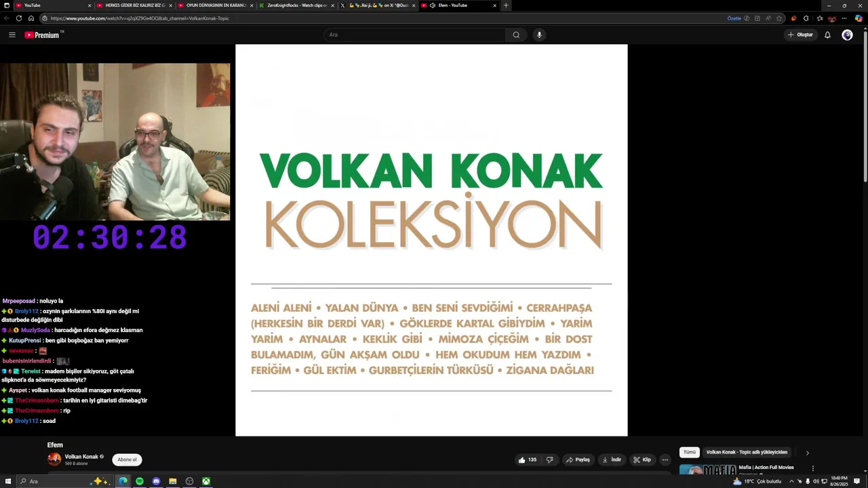Reload the page in browser
Image resolution: width=868 pixels, height=488 pixels.
tap(19, 18)
